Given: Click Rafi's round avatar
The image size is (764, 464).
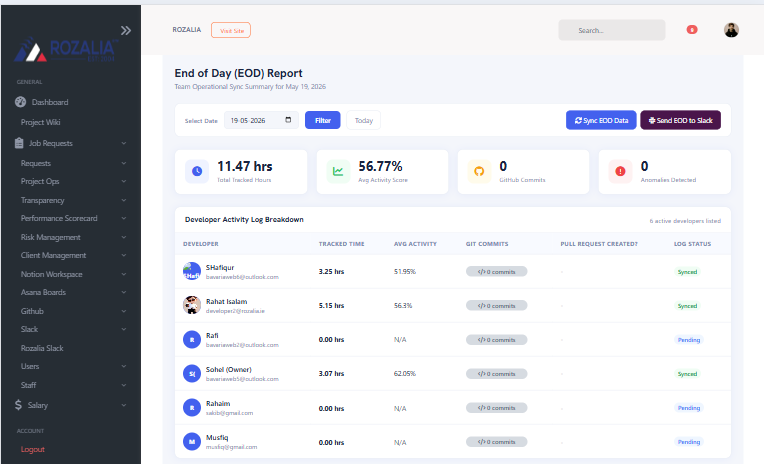Looking at the screenshot, I should coord(192,339).
